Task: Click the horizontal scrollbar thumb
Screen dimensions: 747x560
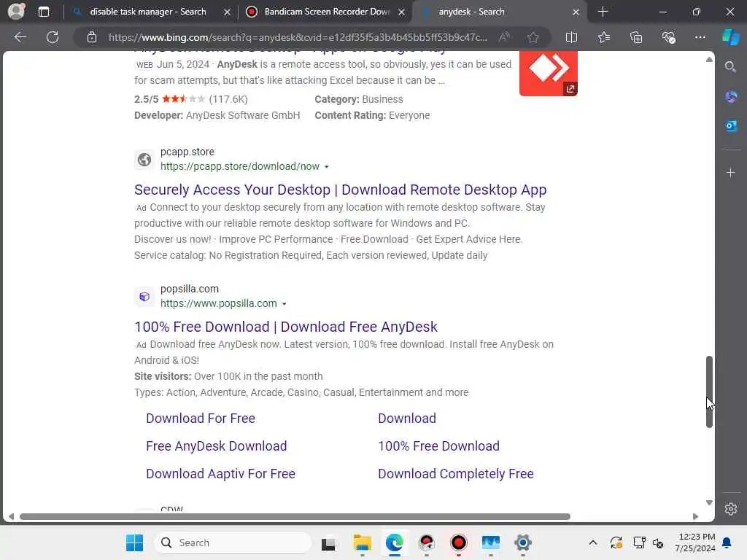Action: (295, 517)
